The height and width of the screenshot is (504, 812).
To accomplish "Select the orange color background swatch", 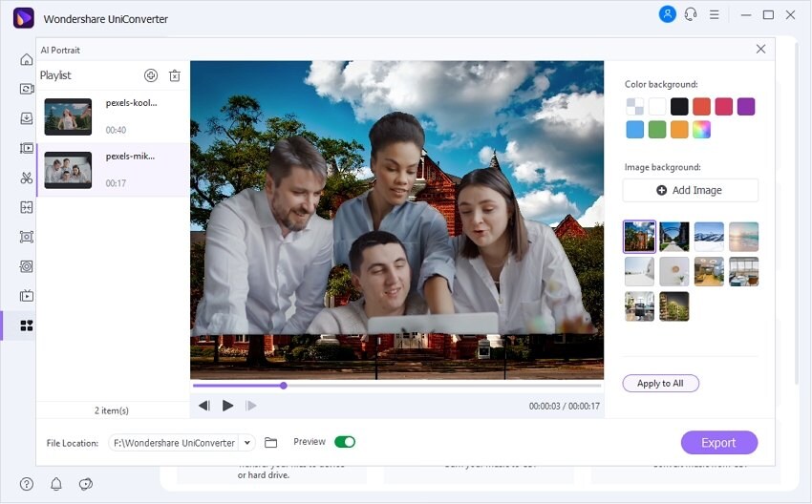I will coord(679,130).
